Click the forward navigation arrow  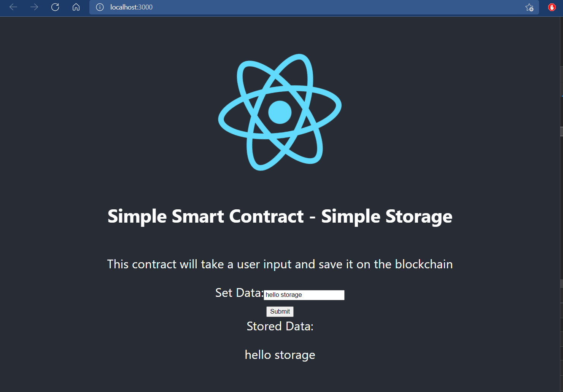pos(34,7)
